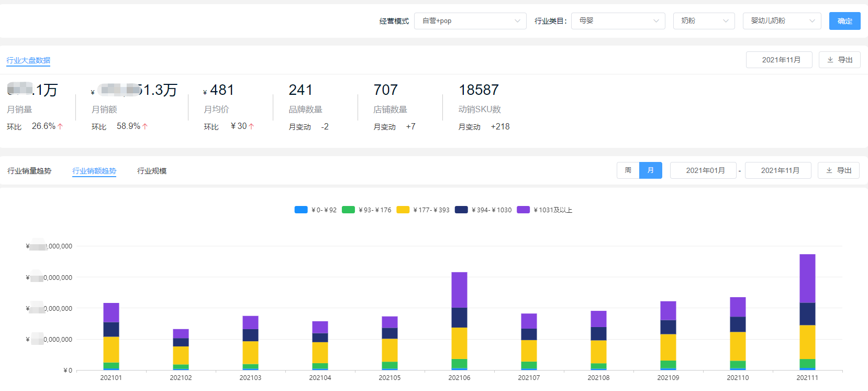
Task: Open the 奶粉 subcategory dropdown
Action: pos(704,21)
